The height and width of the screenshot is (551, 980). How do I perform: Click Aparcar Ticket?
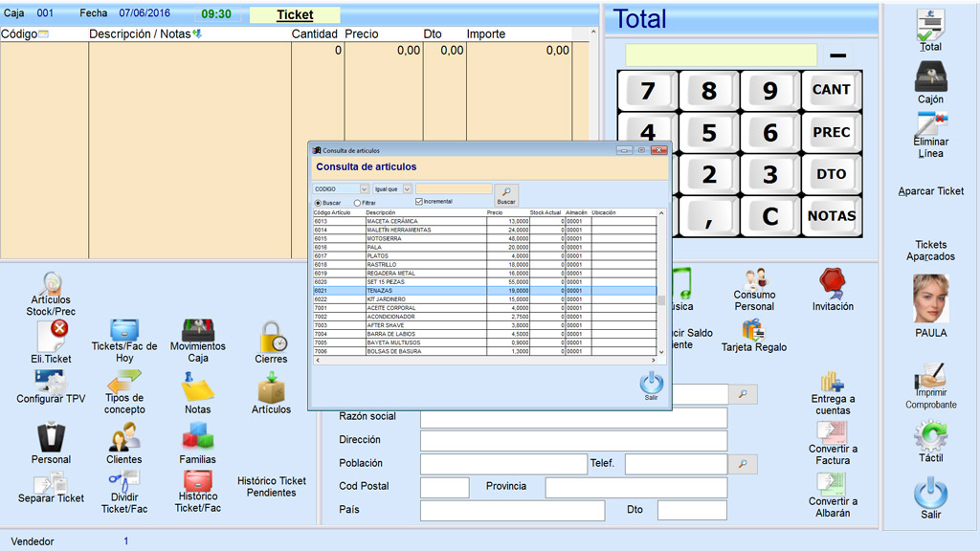click(930, 191)
